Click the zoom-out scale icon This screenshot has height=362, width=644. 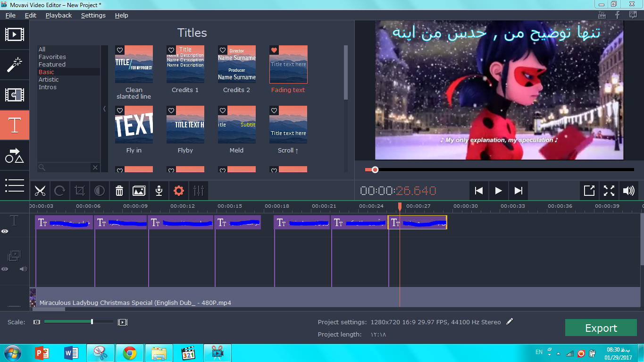37,322
